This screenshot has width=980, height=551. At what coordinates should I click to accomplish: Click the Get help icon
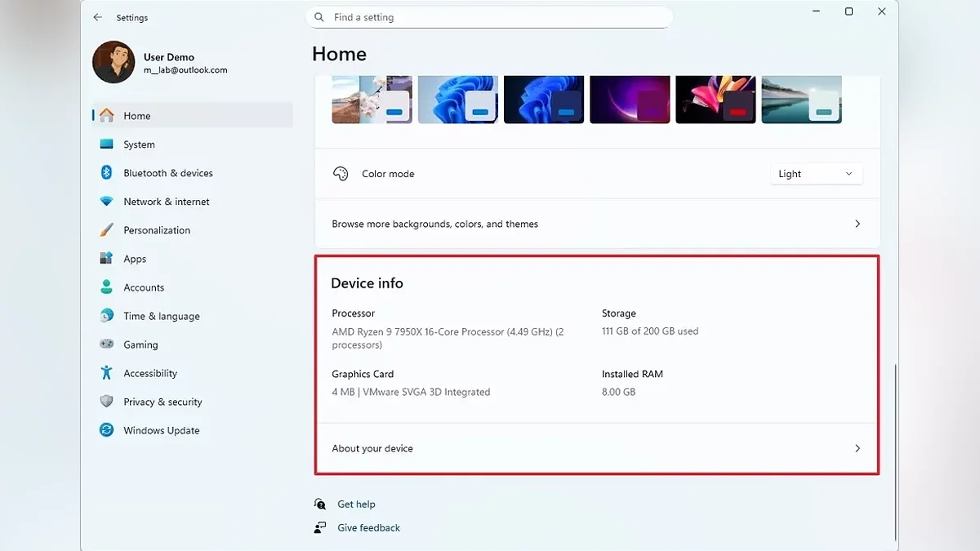coord(320,504)
